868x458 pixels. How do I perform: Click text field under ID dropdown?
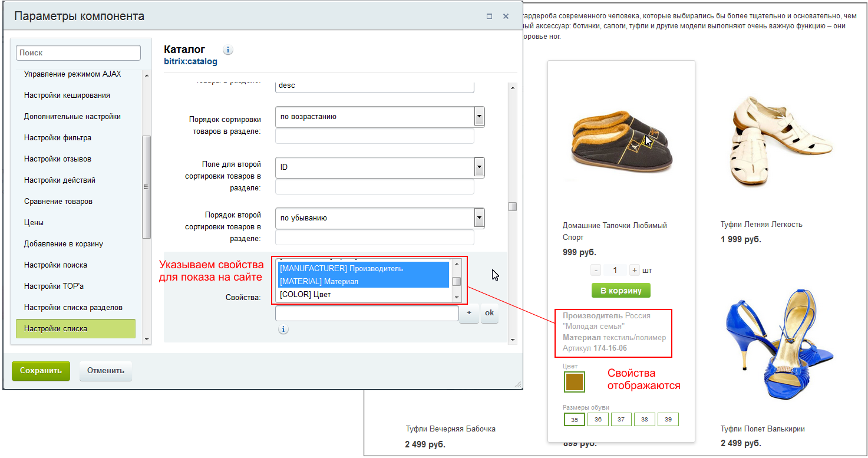tap(375, 187)
